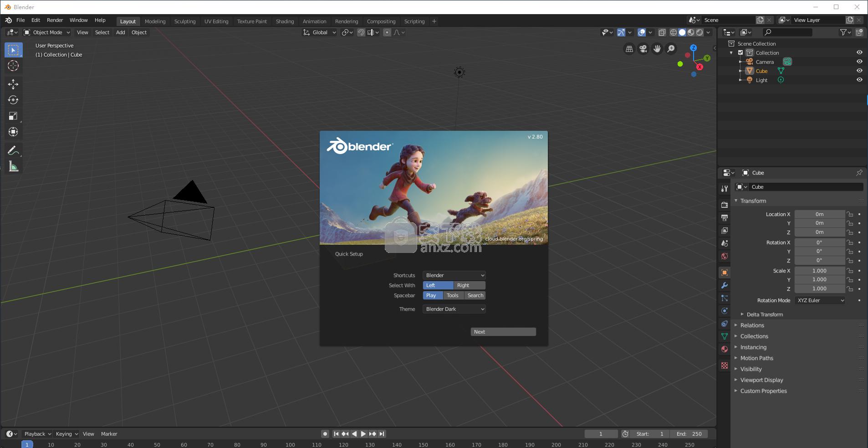868x448 pixels.
Task: Click the pan hand viewport icon
Action: 657,49
